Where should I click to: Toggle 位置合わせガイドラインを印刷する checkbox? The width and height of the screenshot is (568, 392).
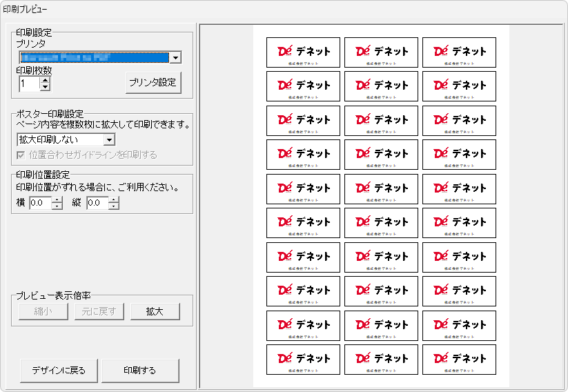21,155
